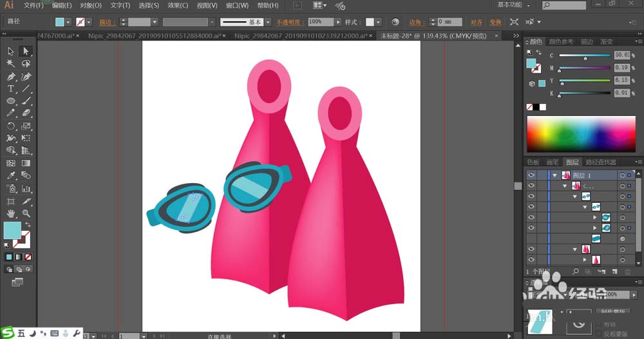The height and width of the screenshot is (339, 644).
Task: Activate the Type tool
Action: pyautogui.click(x=11, y=89)
